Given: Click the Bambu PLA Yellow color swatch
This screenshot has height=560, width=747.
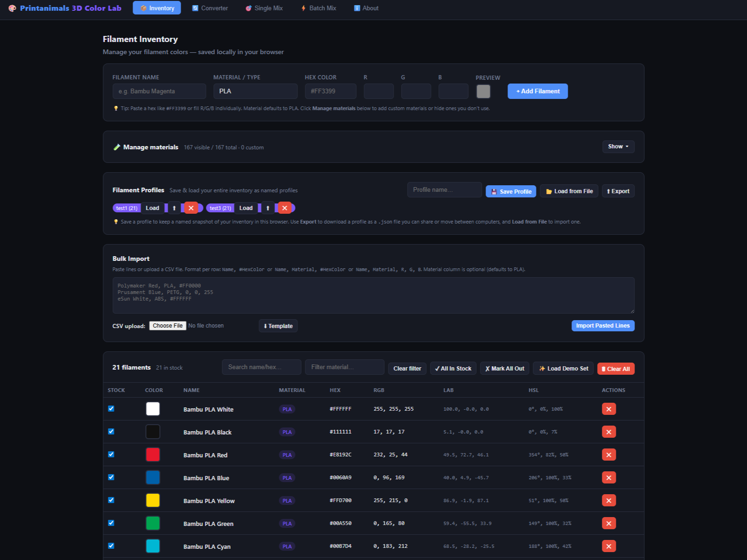Looking at the screenshot, I should (153, 500).
